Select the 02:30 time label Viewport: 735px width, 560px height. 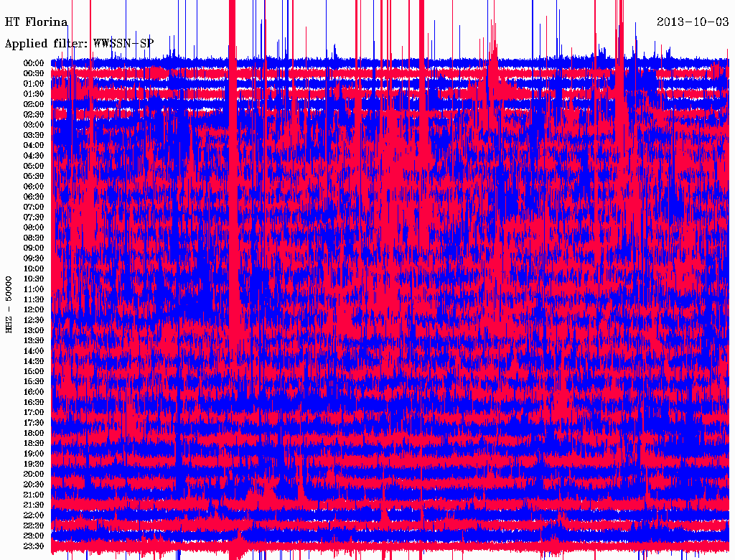coord(34,114)
